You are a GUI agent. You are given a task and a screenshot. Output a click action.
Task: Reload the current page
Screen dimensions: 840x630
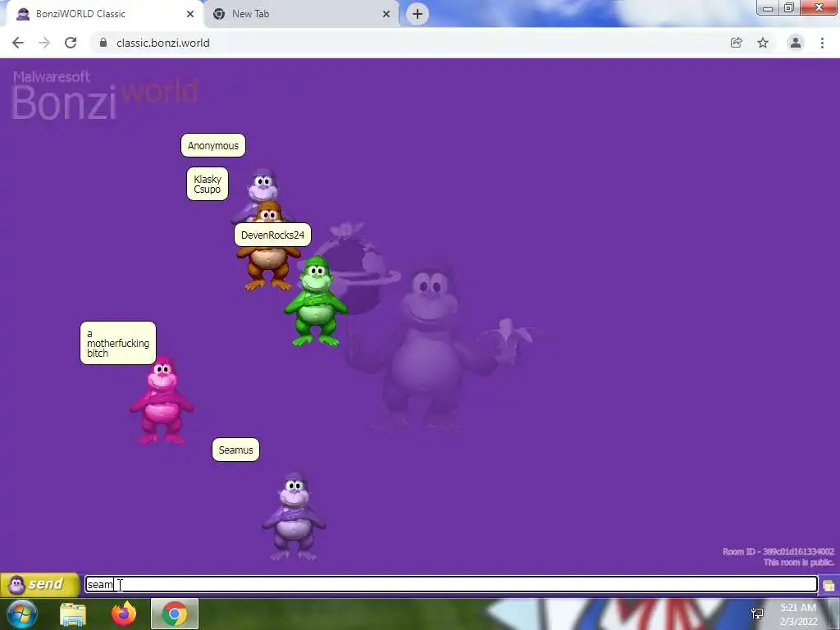tap(71, 43)
